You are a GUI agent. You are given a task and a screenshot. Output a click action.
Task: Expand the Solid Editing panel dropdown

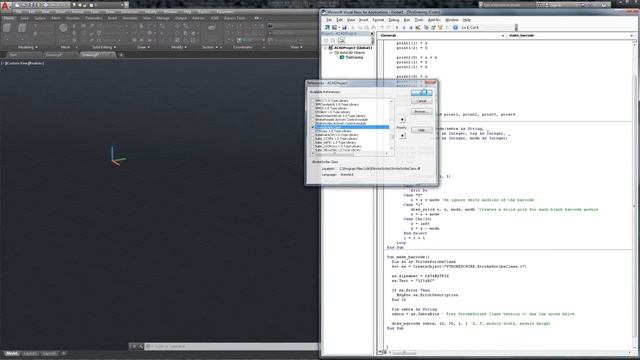click(104, 47)
